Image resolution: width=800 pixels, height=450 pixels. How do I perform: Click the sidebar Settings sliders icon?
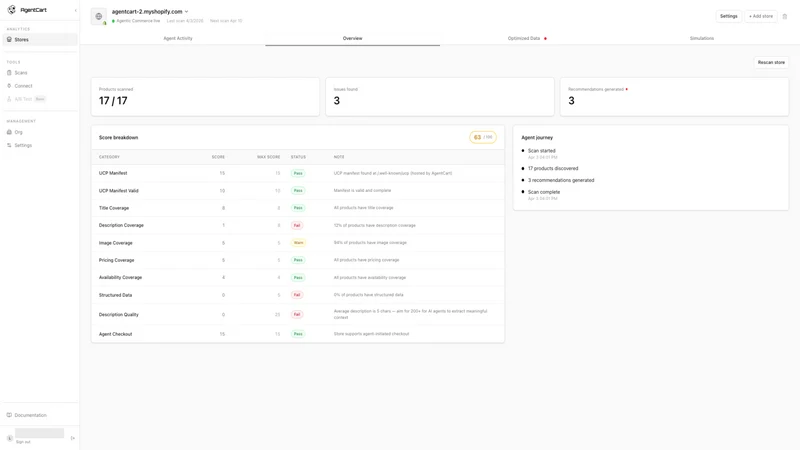[9, 145]
